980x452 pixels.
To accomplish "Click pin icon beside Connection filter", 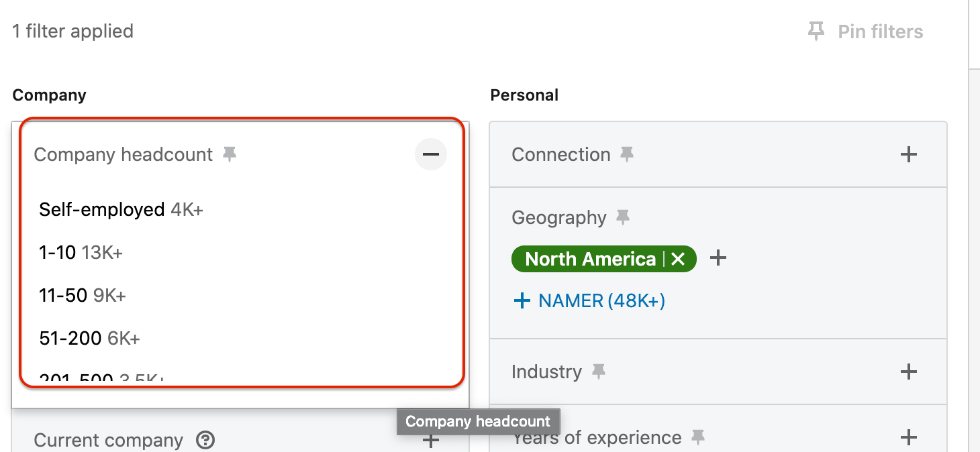I will coord(627,155).
